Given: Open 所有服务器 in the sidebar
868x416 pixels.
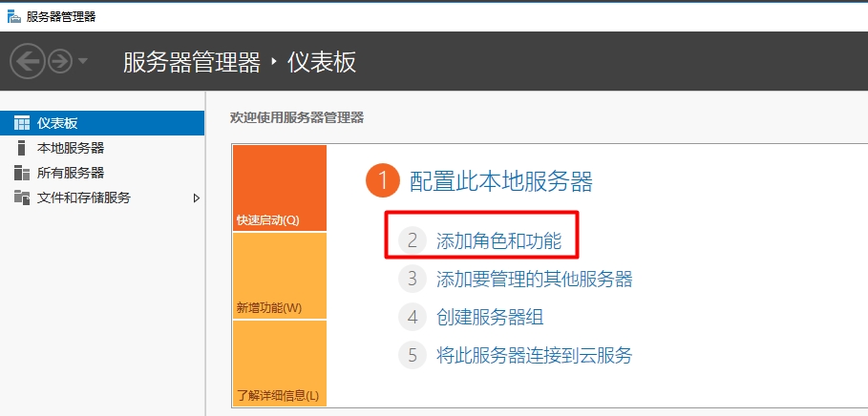Looking at the screenshot, I should (x=102, y=173).
